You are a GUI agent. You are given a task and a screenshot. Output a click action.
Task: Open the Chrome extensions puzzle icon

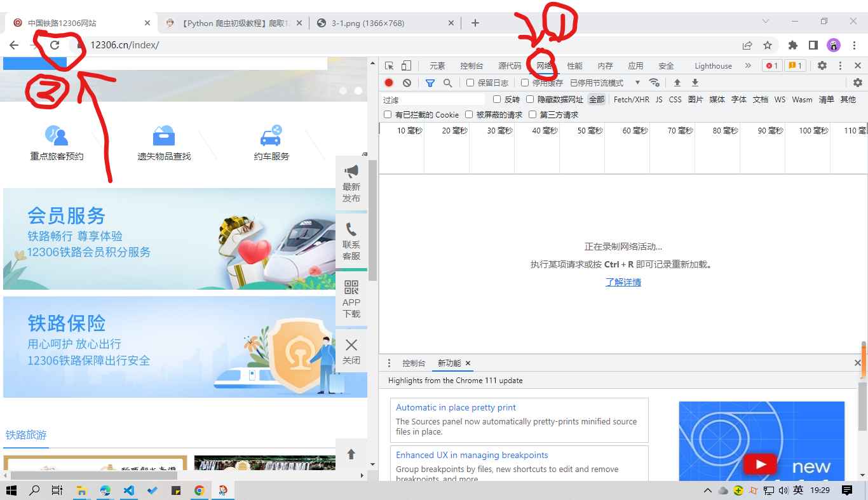[793, 45]
